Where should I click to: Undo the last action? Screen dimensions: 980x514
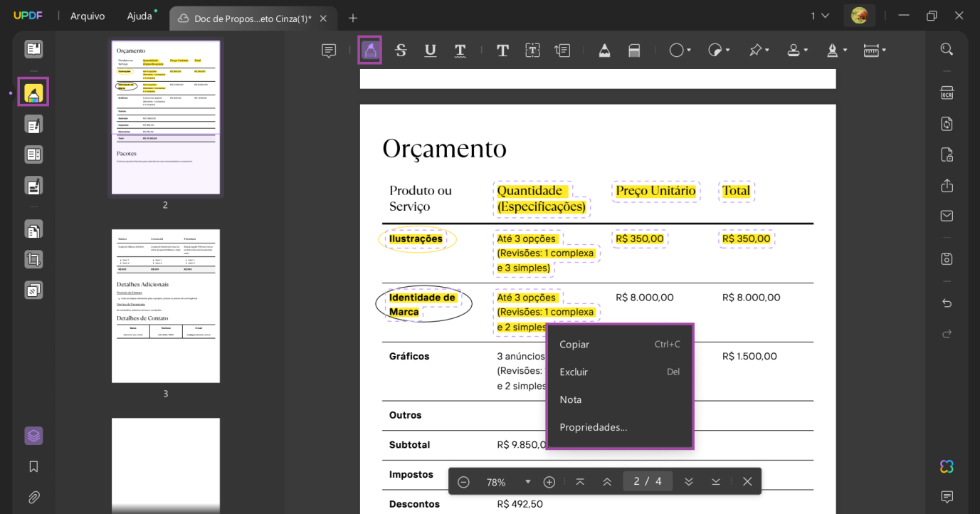[x=947, y=303]
